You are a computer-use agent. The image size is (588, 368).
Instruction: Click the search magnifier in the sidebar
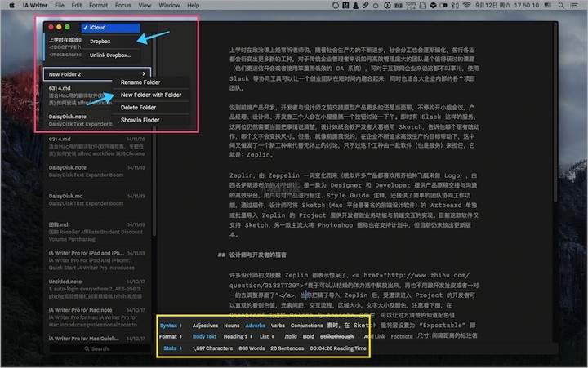[87, 348]
